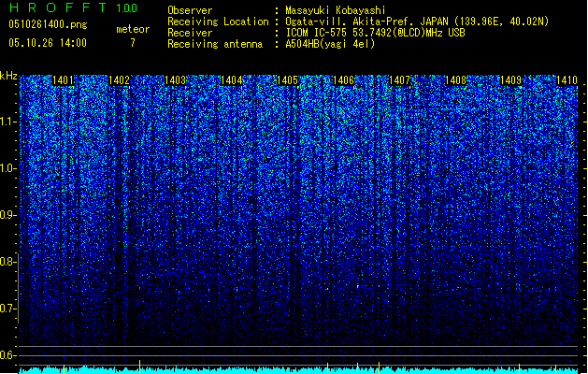Click the 1407 time marker label
Image resolution: width=588 pixels, height=374 pixels.
(x=400, y=80)
